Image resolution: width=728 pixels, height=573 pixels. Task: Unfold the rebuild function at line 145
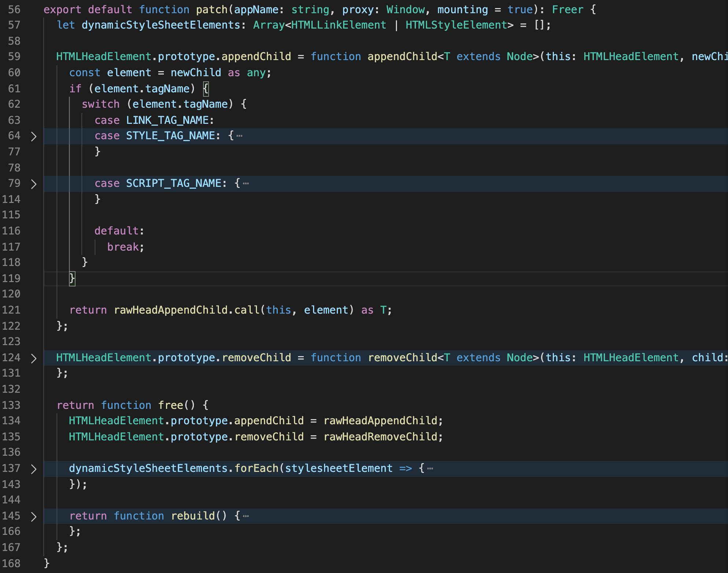pos(34,517)
